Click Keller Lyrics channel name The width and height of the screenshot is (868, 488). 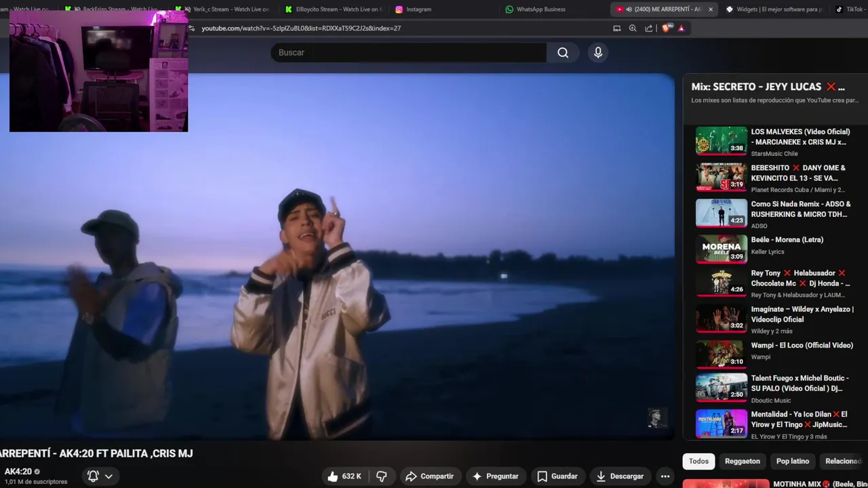pyautogui.click(x=767, y=251)
